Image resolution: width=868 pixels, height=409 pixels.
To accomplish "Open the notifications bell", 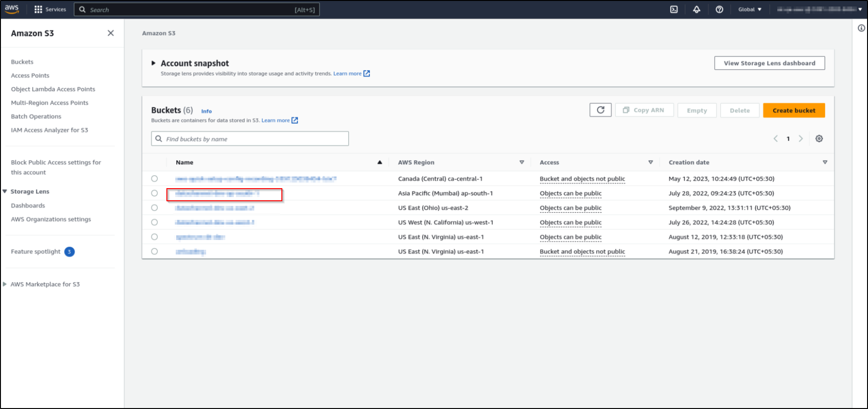I will 696,9.
